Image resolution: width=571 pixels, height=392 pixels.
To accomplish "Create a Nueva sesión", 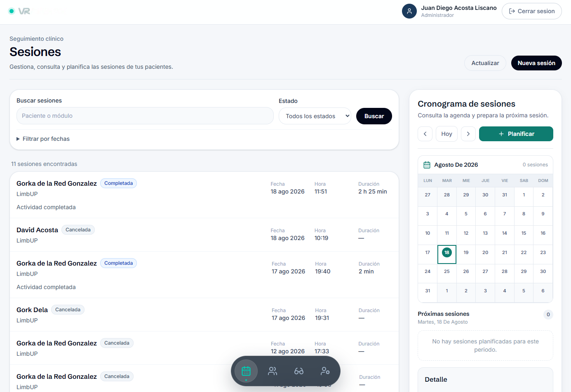I will 536,63.
